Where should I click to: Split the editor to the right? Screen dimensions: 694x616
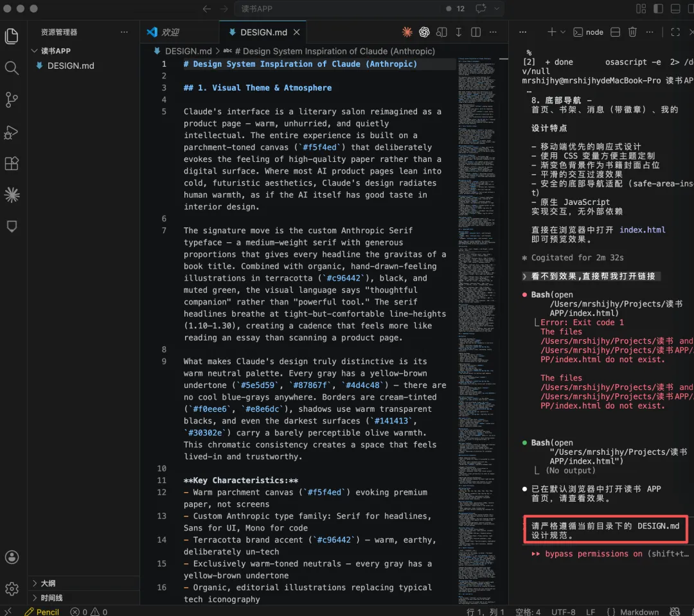[476, 32]
